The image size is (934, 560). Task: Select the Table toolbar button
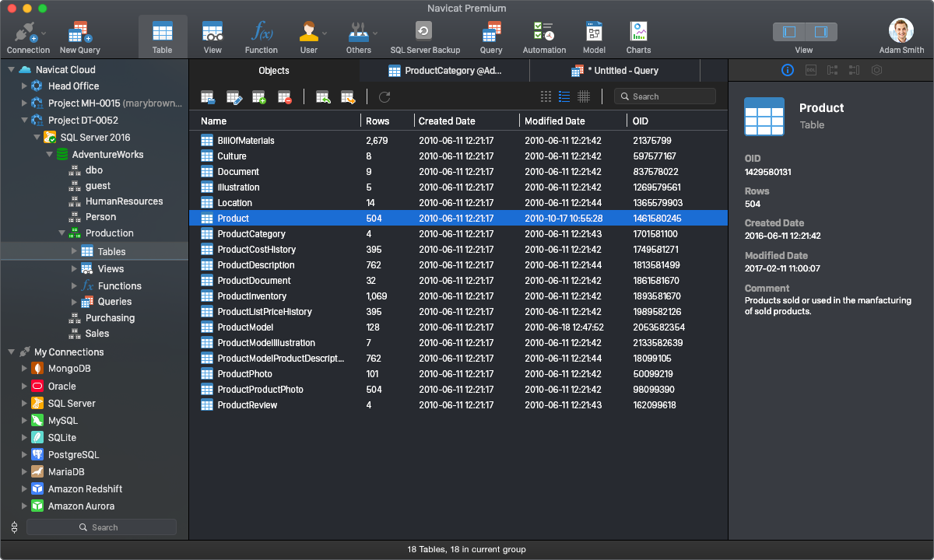(163, 37)
